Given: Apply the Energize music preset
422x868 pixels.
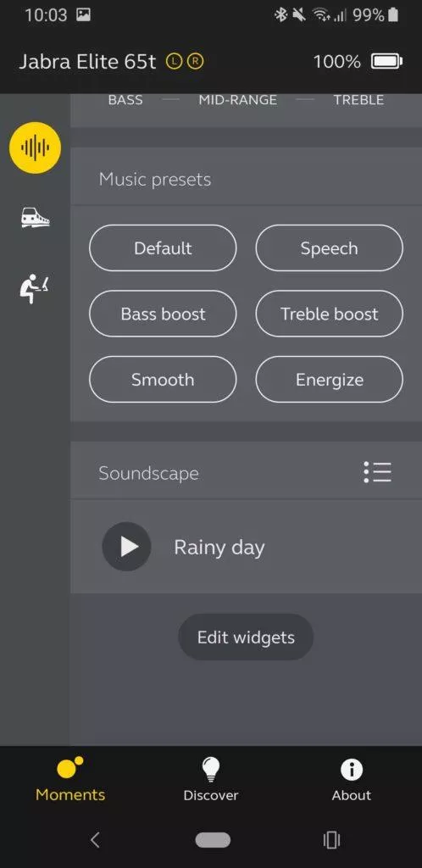Looking at the screenshot, I should 329,379.
